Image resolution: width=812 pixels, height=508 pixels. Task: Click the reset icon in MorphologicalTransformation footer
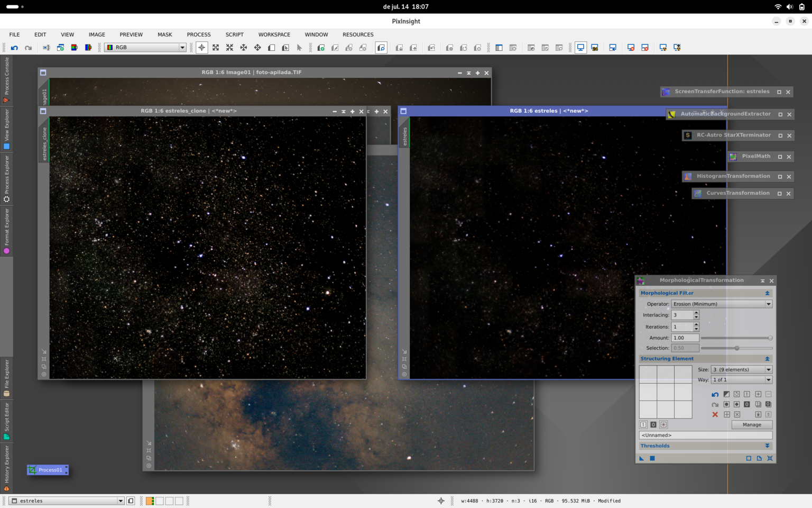(x=770, y=458)
